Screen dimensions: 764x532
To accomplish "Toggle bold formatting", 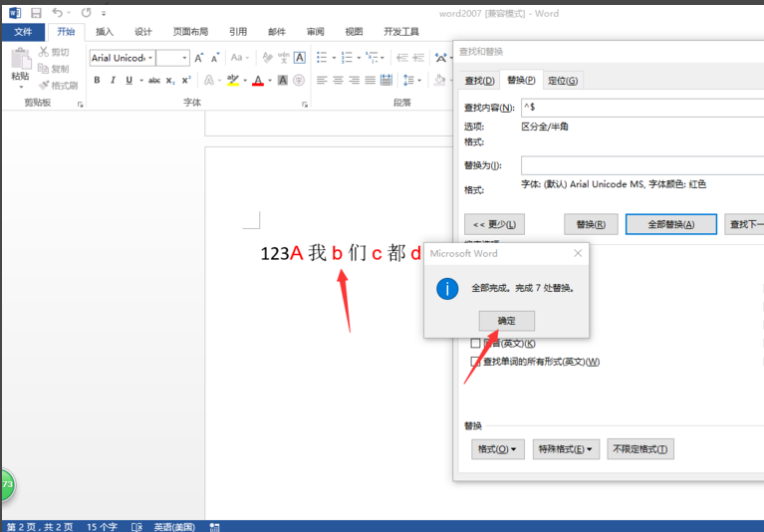I will click(97, 80).
